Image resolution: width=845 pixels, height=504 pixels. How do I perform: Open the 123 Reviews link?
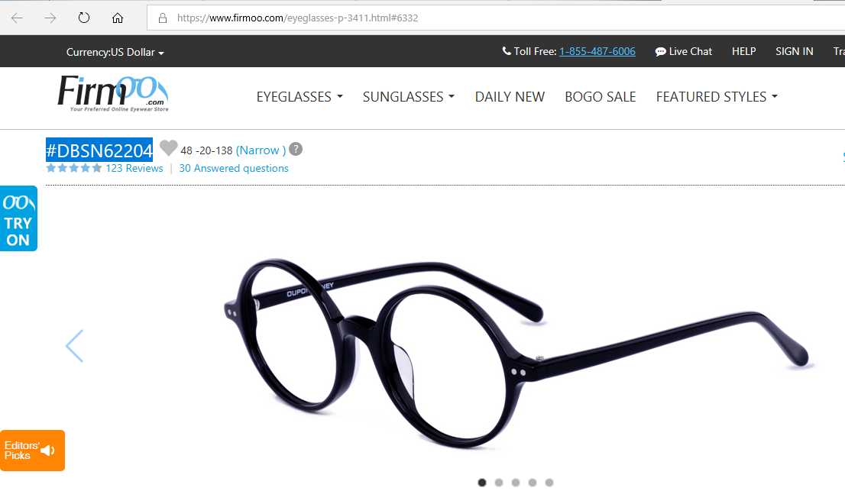[134, 168]
